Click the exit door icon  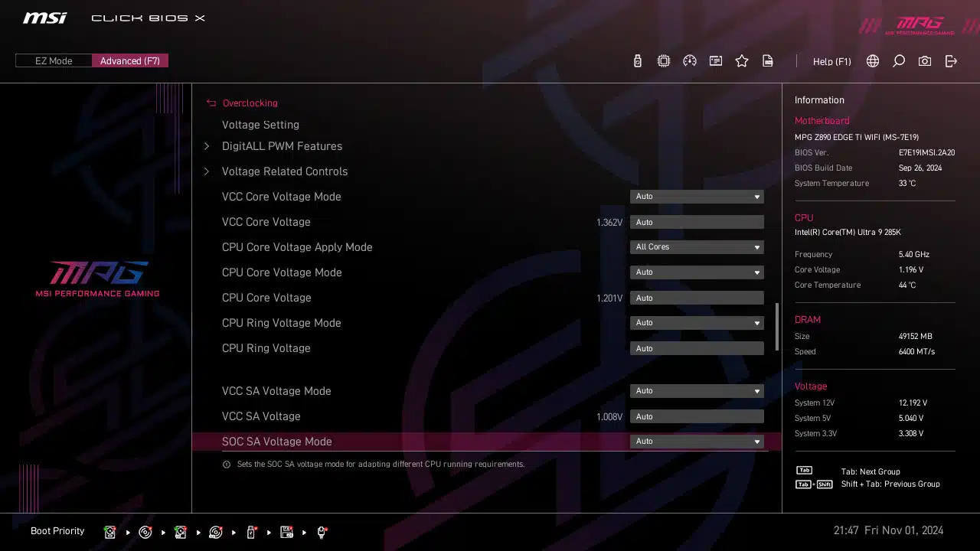tap(951, 61)
